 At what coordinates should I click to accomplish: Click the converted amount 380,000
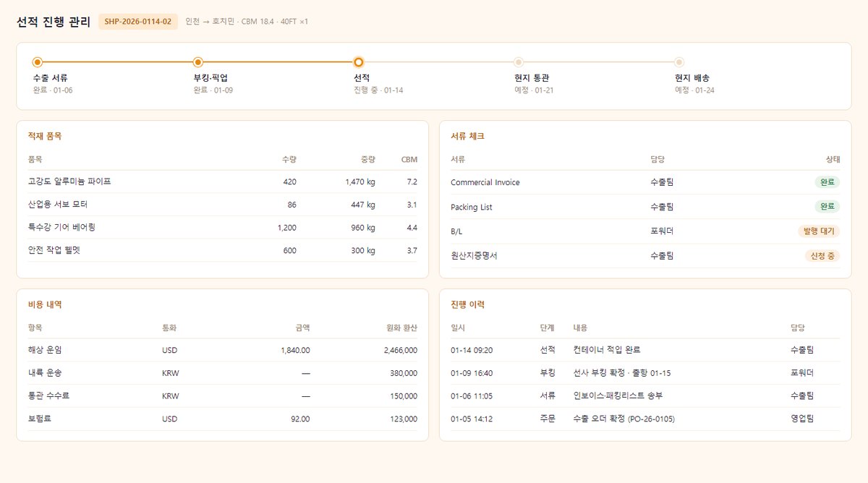403,373
